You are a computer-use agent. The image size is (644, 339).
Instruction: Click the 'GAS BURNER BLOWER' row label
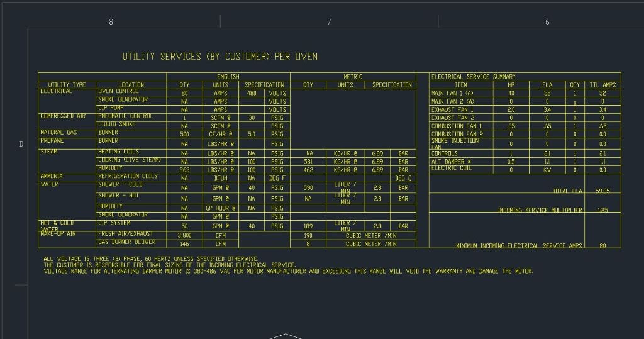[x=126, y=242]
